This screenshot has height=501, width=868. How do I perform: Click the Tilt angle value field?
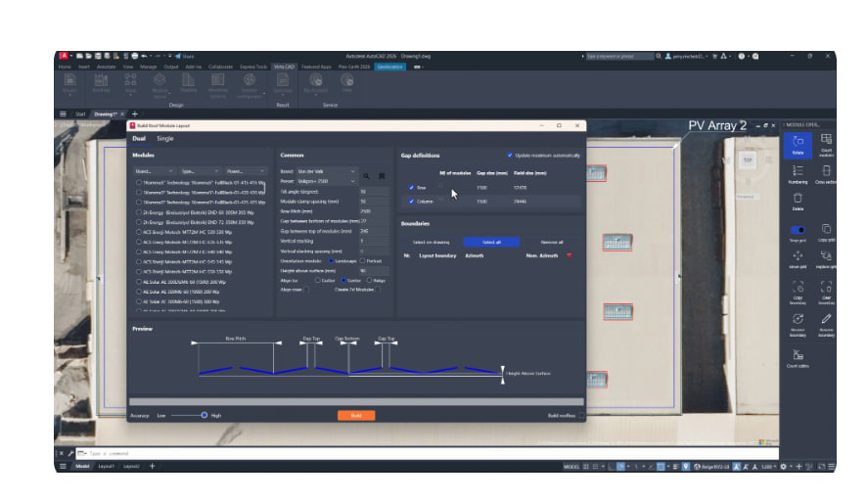[374, 192]
